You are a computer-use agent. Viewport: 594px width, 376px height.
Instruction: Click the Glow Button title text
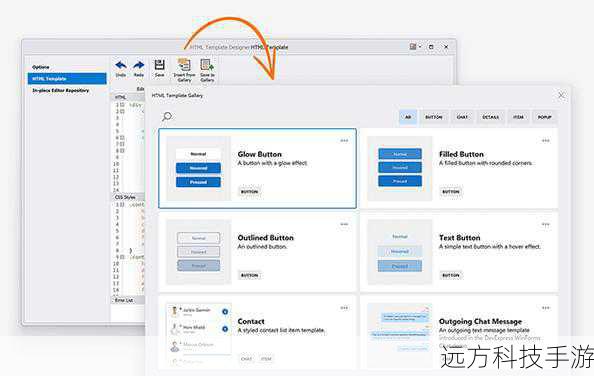click(260, 154)
